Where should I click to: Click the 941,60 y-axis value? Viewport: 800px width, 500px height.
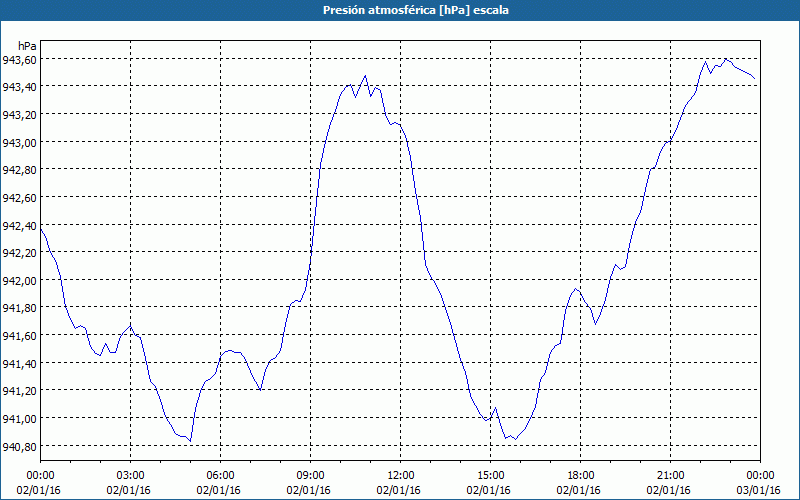tap(19, 336)
